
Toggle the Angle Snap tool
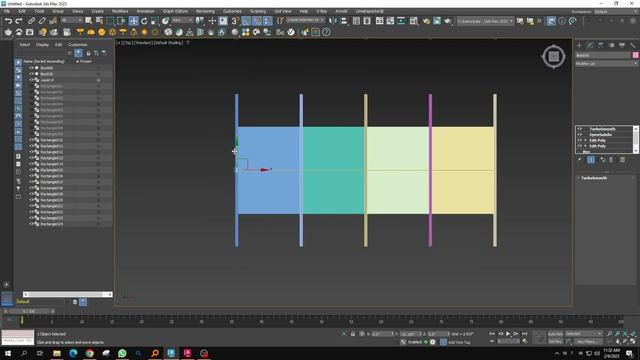point(246,21)
